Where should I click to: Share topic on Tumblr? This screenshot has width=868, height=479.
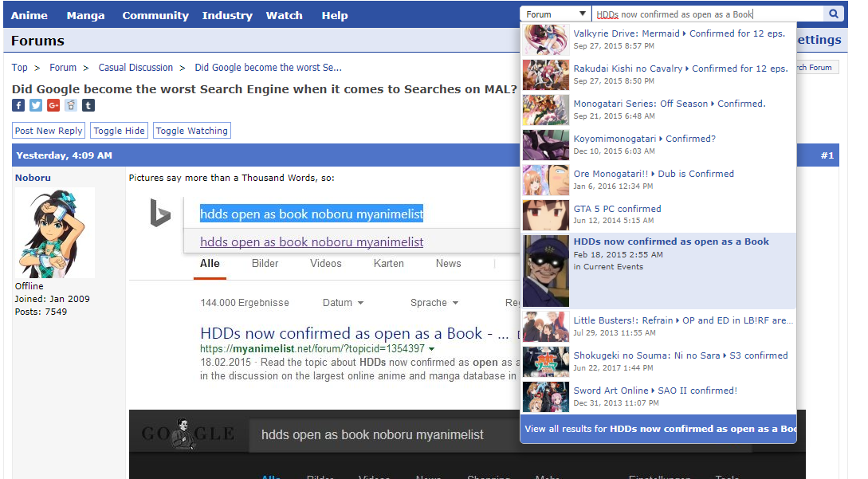coord(88,105)
